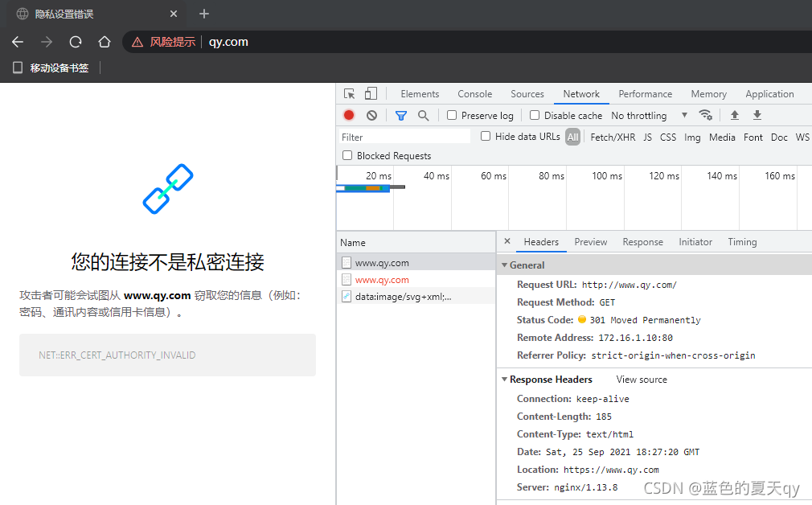Close the request details pane
This screenshot has width=812, height=505.
click(x=507, y=241)
